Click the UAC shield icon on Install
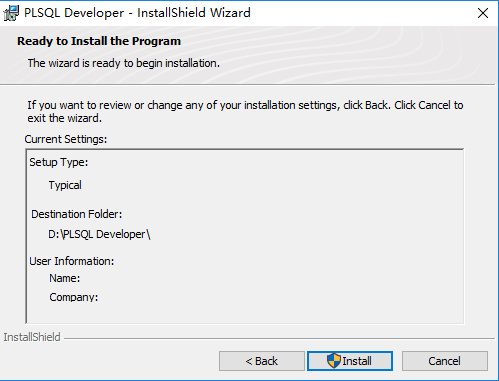The height and width of the screenshot is (381, 499). click(333, 361)
